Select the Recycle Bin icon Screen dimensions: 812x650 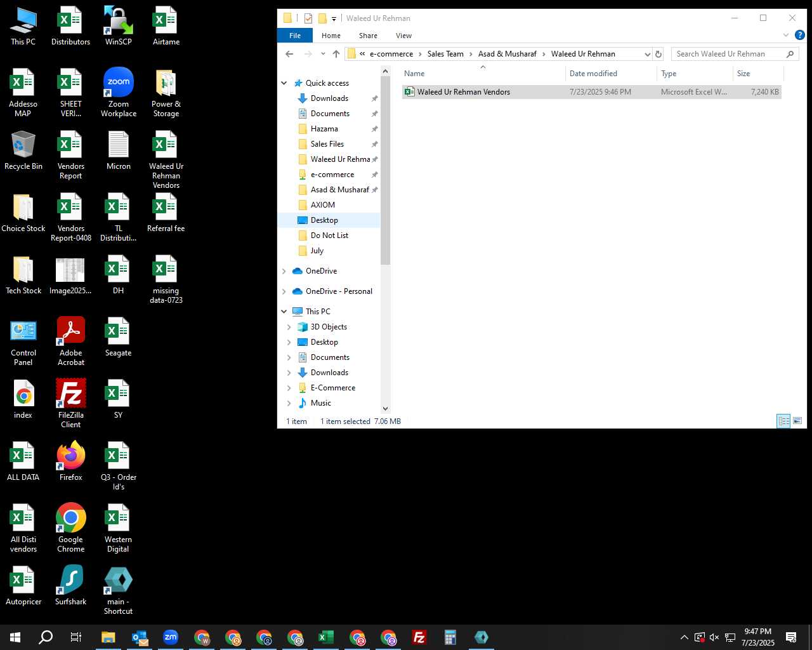tap(23, 150)
